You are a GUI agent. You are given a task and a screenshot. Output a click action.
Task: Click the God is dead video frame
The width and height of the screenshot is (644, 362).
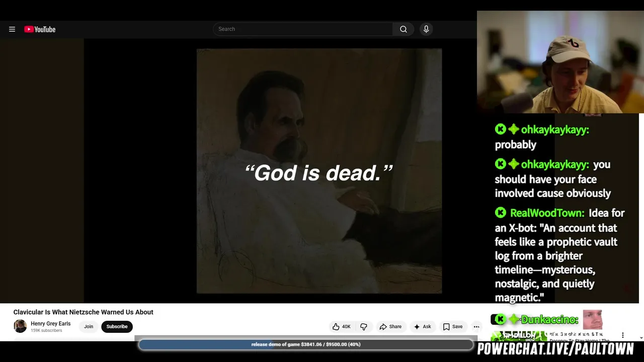tap(319, 171)
